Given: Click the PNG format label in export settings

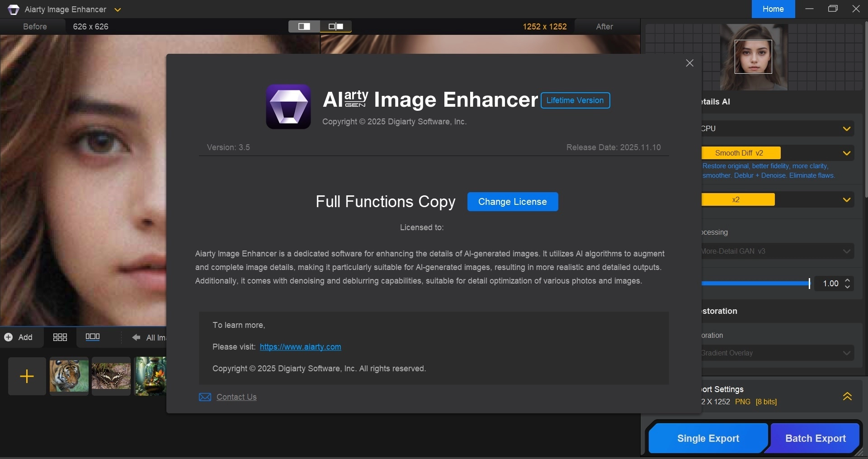Looking at the screenshot, I should [743, 402].
